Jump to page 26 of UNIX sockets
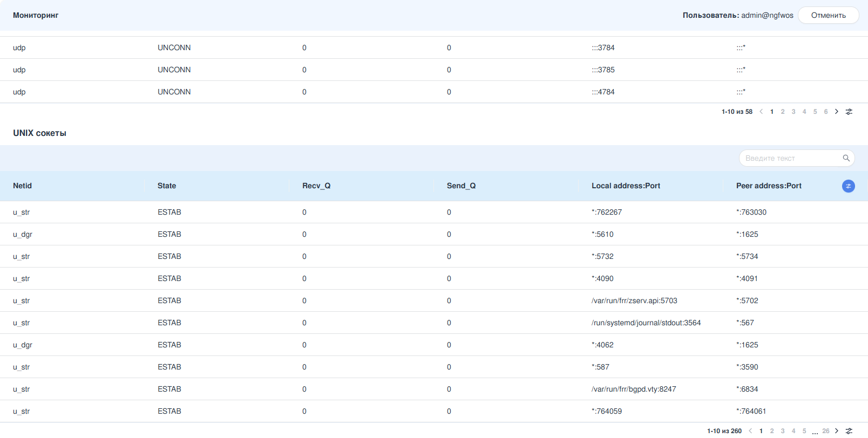Image resolution: width=868 pixels, height=438 pixels. 826,431
